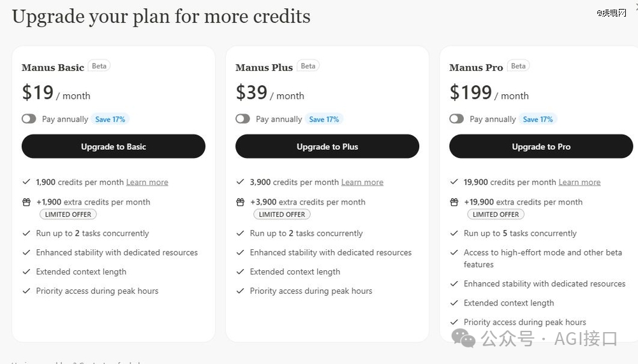Open Learn more link under Plus credits

[362, 182]
